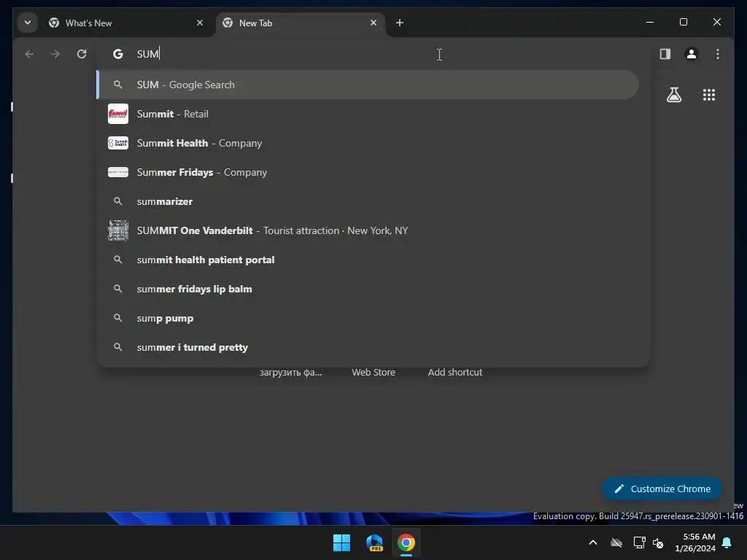
Task: Open the profile avatar menu
Action: [x=692, y=54]
